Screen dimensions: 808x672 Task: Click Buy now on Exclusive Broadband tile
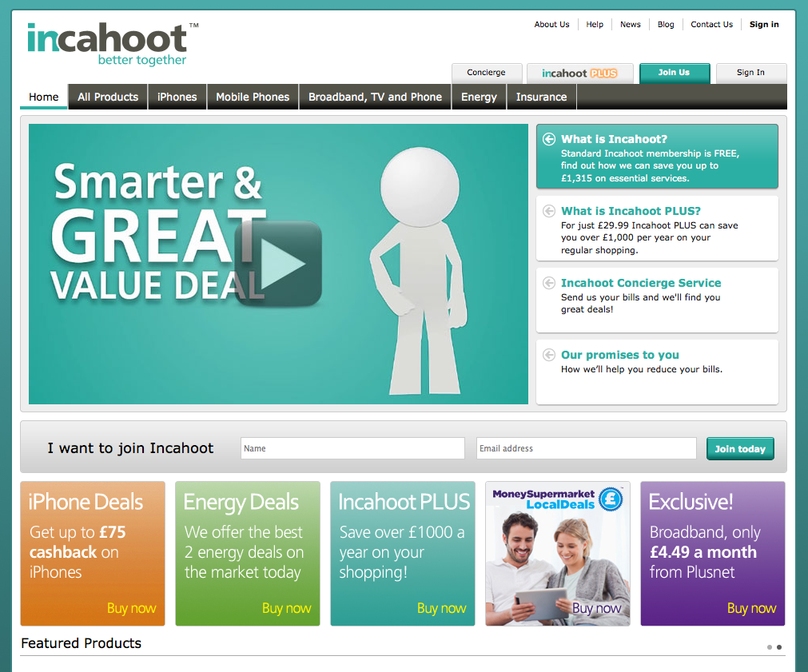pos(751,608)
